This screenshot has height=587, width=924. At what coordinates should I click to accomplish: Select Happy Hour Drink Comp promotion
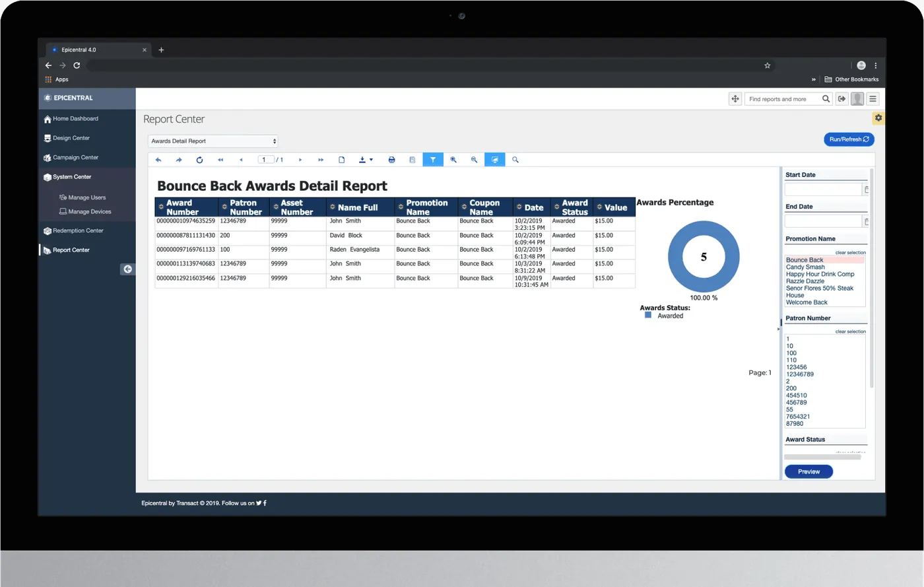[820, 274]
